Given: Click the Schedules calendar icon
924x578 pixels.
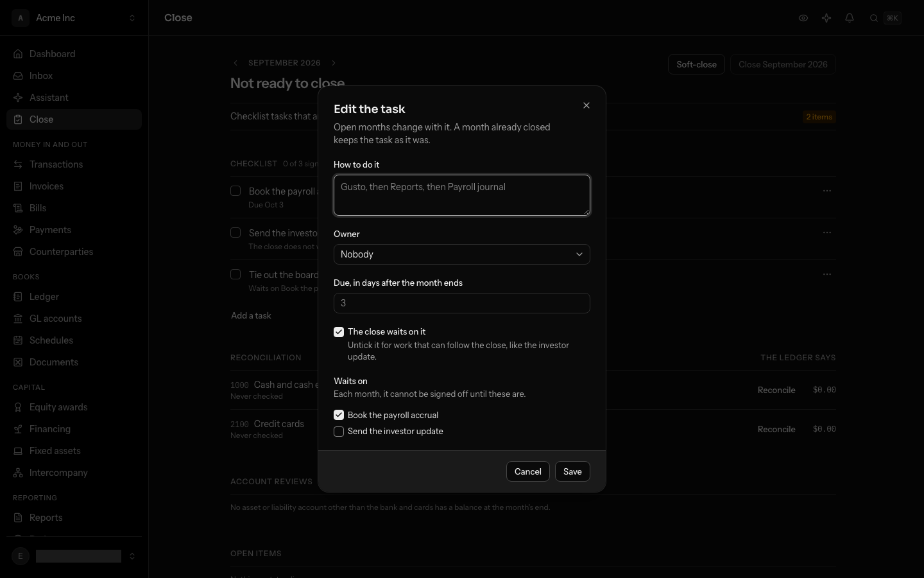Looking at the screenshot, I should coord(18,340).
